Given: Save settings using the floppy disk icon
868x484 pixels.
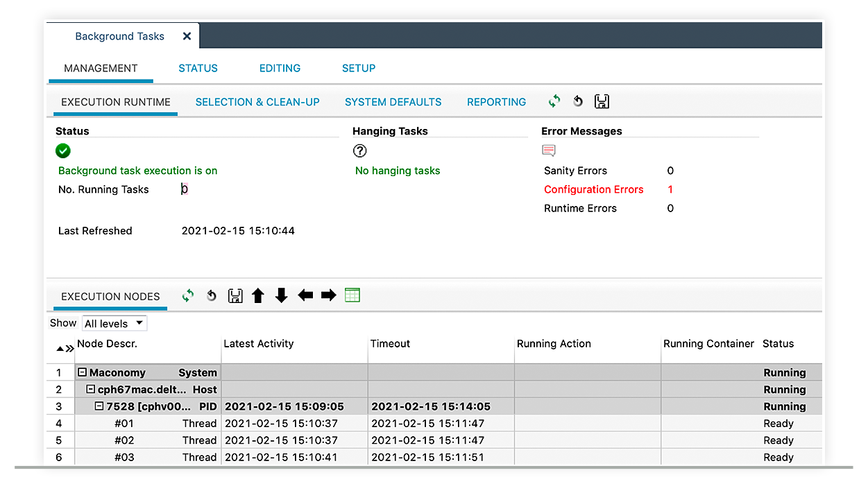Looking at the screenshot, I should click(602, 101).
